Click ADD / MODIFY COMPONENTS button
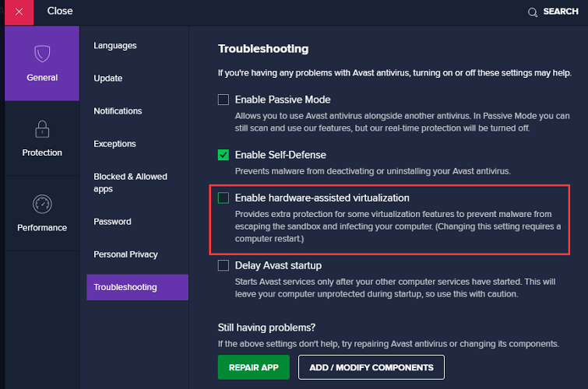588x389 pixels. (371, 367)
